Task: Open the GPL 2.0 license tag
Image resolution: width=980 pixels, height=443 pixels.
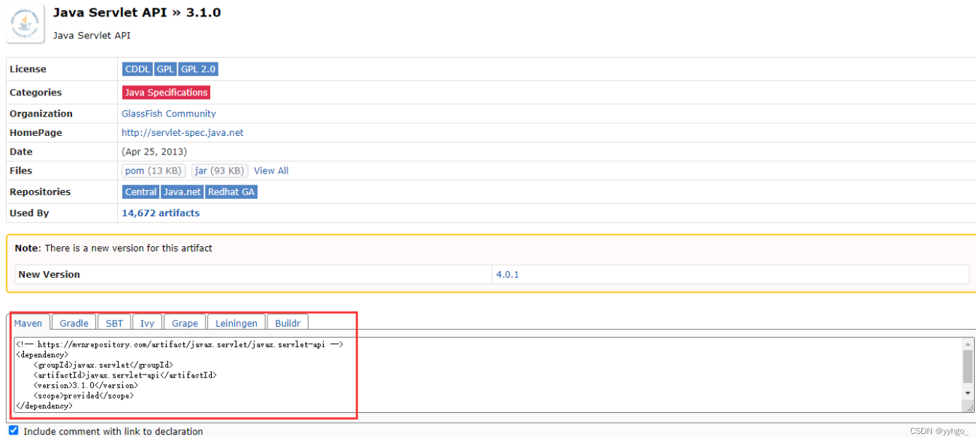Action: point(198,69)
